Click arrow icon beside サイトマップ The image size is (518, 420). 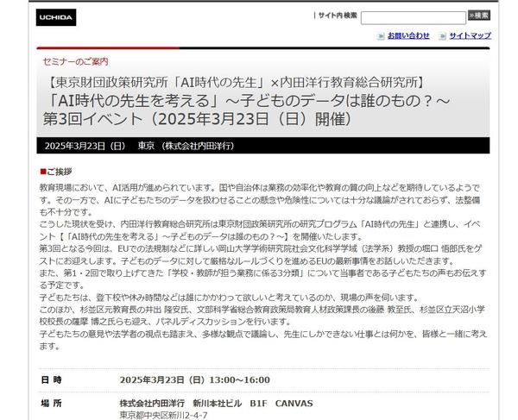442,36
